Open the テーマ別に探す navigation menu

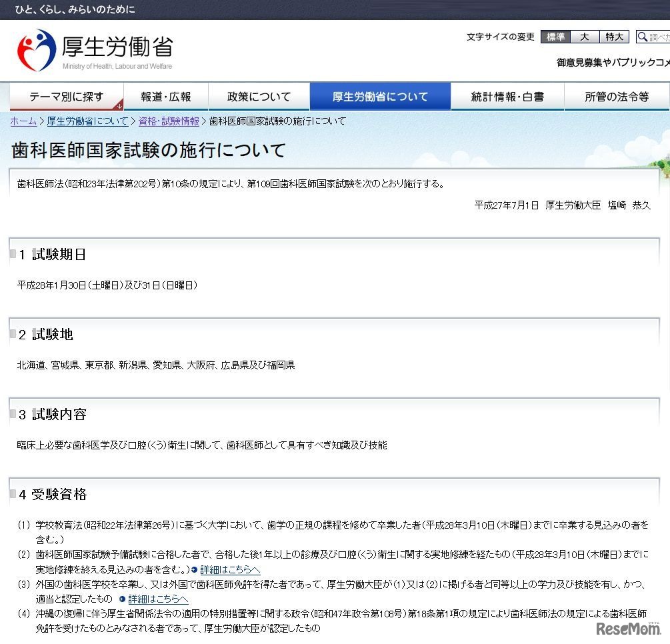tap(65, 95)
